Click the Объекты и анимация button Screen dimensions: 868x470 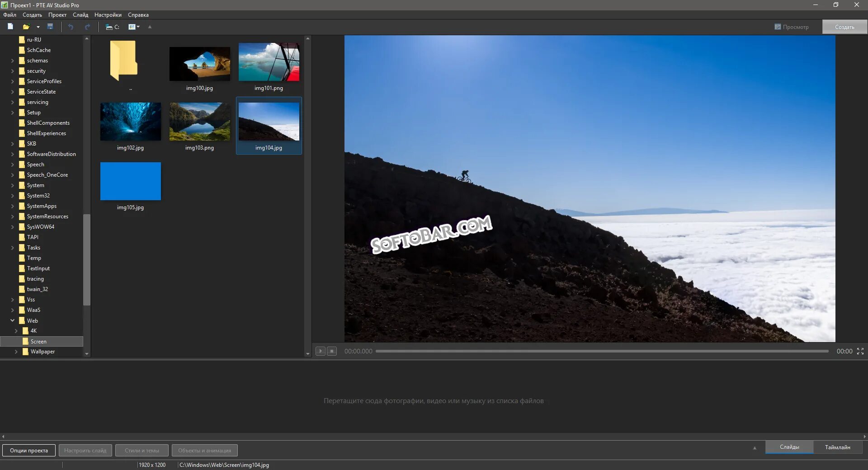(x=204, y=451)
